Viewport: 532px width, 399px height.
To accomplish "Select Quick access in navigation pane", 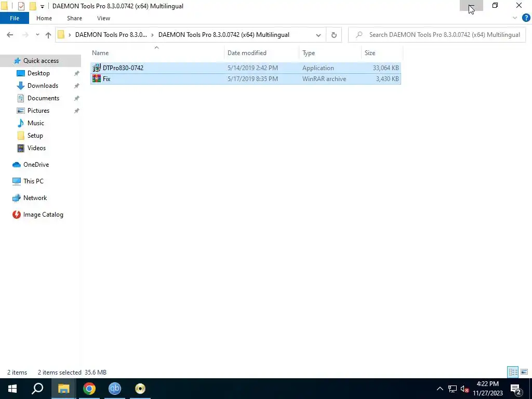I will click(41, 61).
